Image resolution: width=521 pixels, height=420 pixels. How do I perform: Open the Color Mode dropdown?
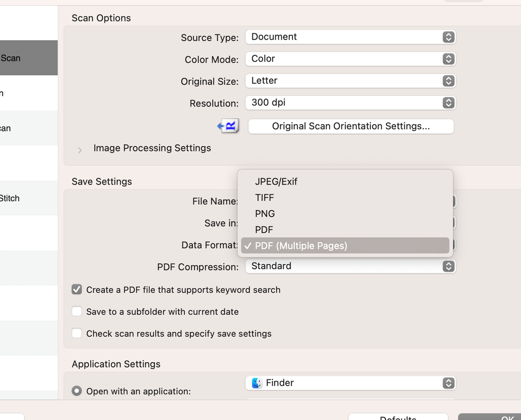click(350, 59)
